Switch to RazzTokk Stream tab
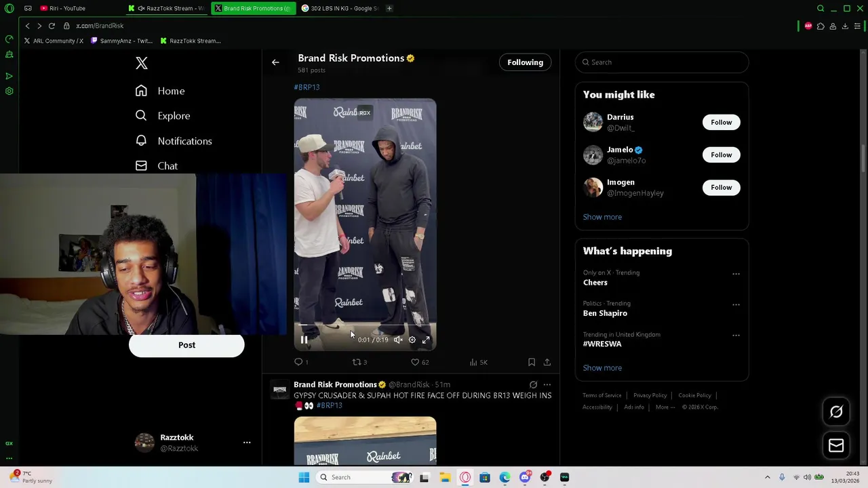This screenshot has width=868, height=488. pyautogui.click(x=167, y=8)
